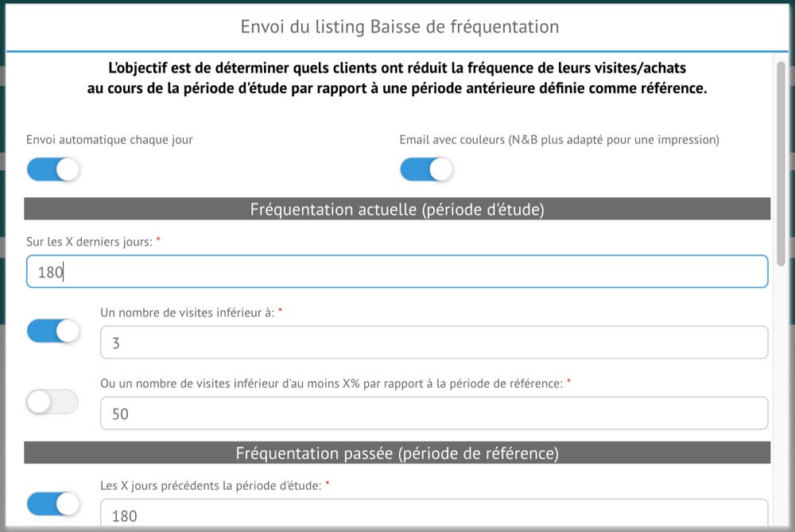Click the 'Email avec couleurs' label text
The image size is (795, 532).
tap(559, 140)
